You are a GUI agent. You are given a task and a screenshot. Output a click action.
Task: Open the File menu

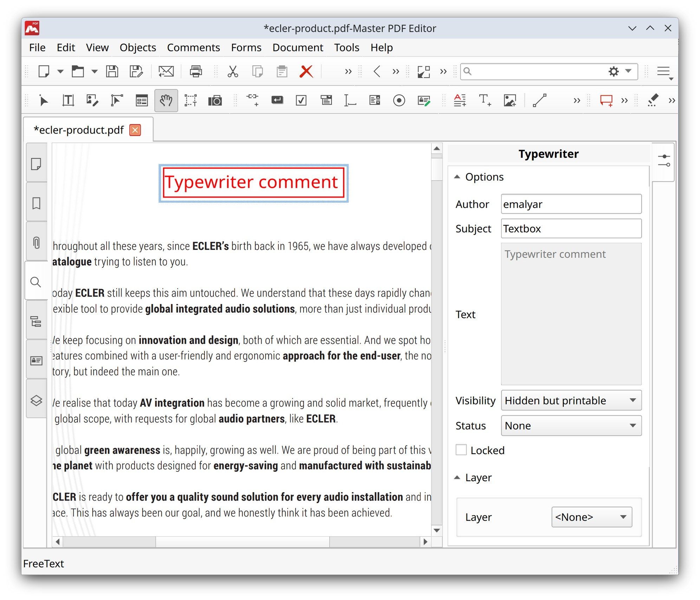click(37, 47)
